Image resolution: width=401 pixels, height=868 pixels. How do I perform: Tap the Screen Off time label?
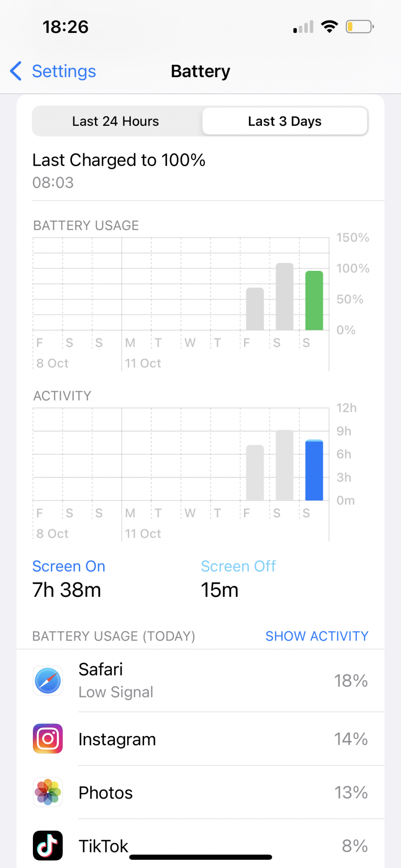[238, 566]
